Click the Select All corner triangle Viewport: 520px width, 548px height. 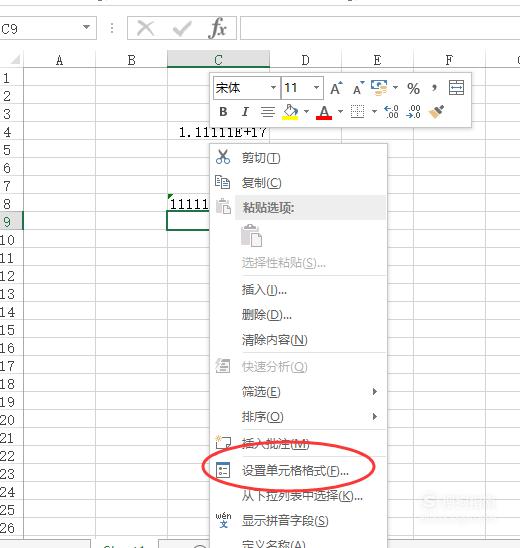pos(15,59)
